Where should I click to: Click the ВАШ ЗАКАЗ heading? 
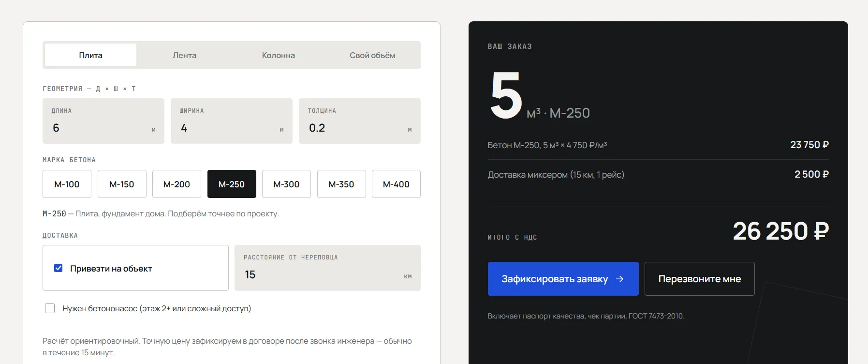[510, 46]
